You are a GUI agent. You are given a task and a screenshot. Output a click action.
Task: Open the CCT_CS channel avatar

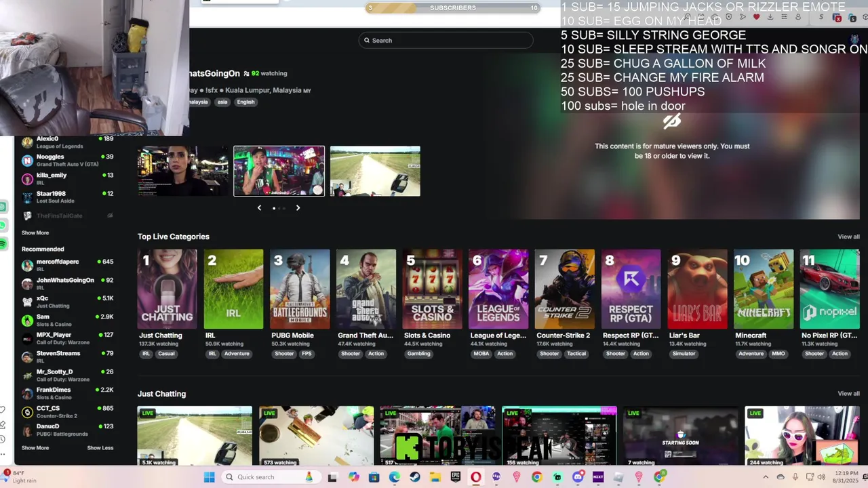click(27, 412)
